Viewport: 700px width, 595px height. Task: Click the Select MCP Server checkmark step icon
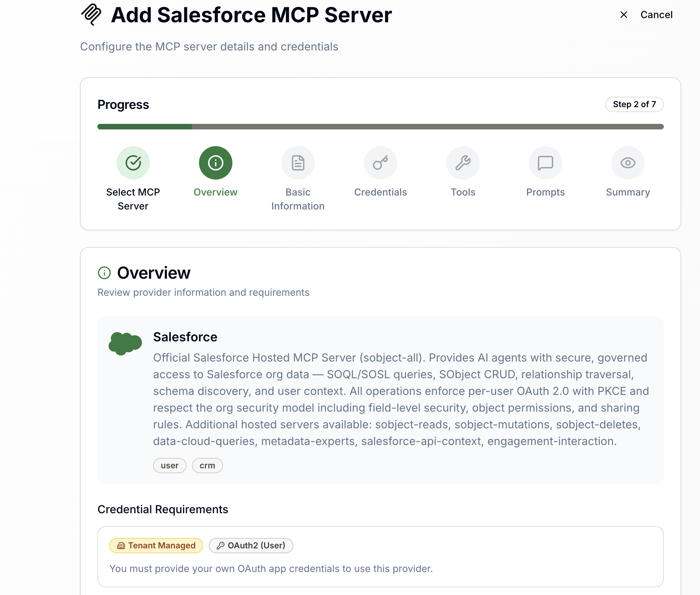click(x=133, y=163)
